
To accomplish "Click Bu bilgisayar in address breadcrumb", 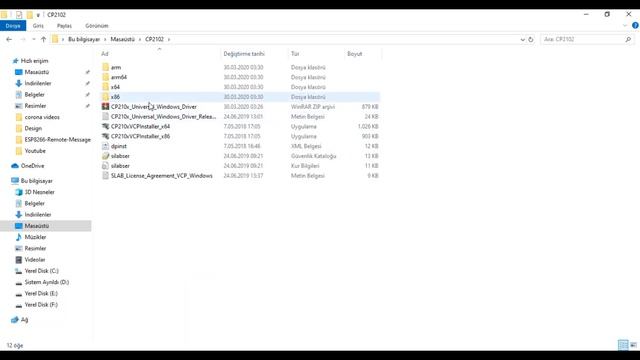I will click(84, 39).
